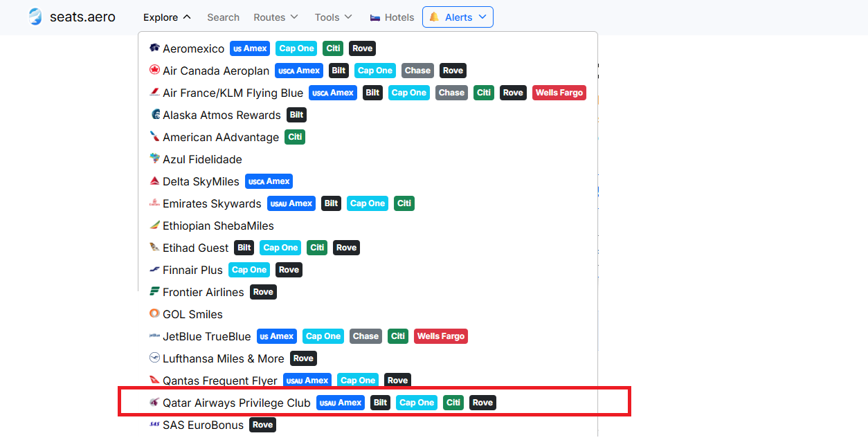Click the Delta SkyMiles triangle icon
868x440 pixels.
coord(154,181)
